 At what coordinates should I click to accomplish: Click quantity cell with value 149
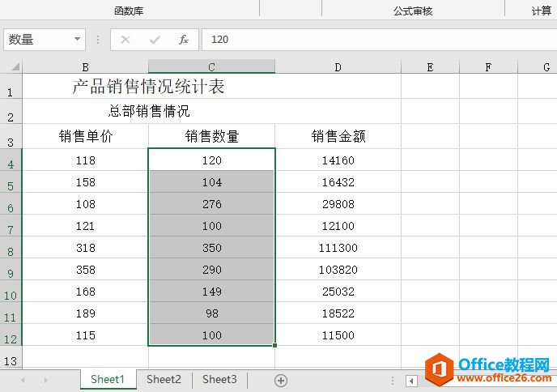[x=212, y=291]
